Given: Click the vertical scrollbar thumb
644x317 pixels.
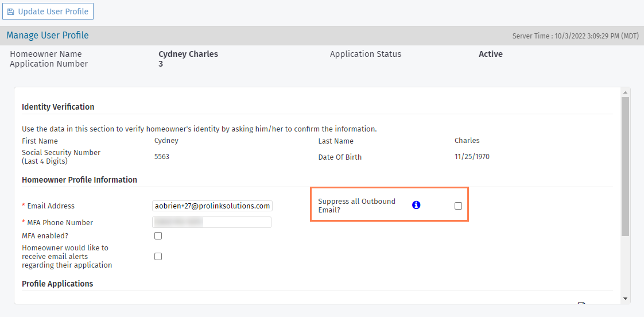Looking at the screenshot, I should coord(625,167).
